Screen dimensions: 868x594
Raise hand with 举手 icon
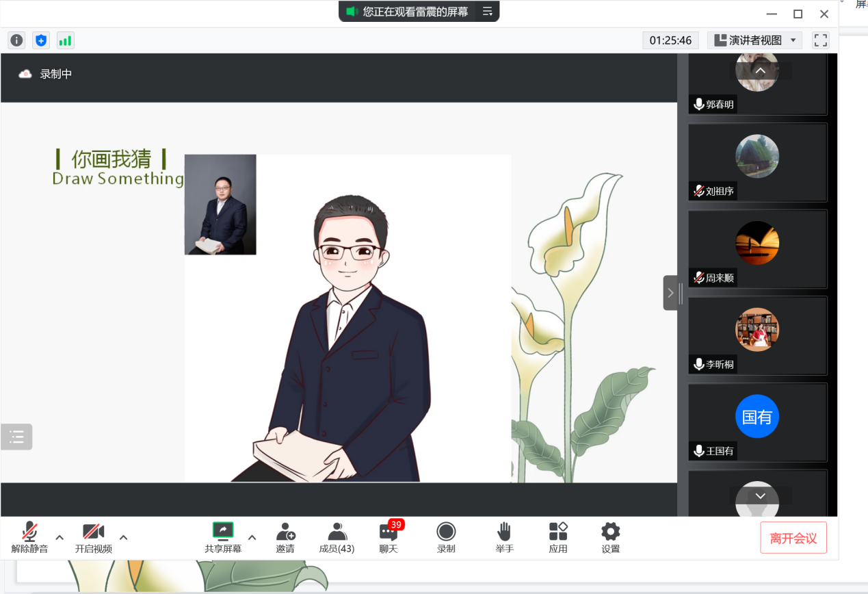504,538
